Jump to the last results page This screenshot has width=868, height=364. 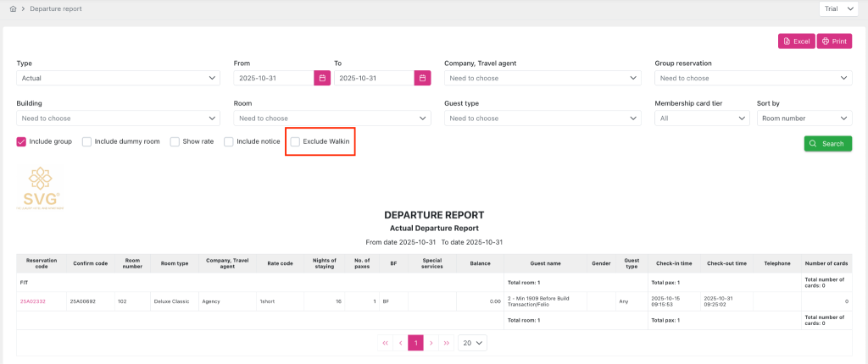pos(446,343)
